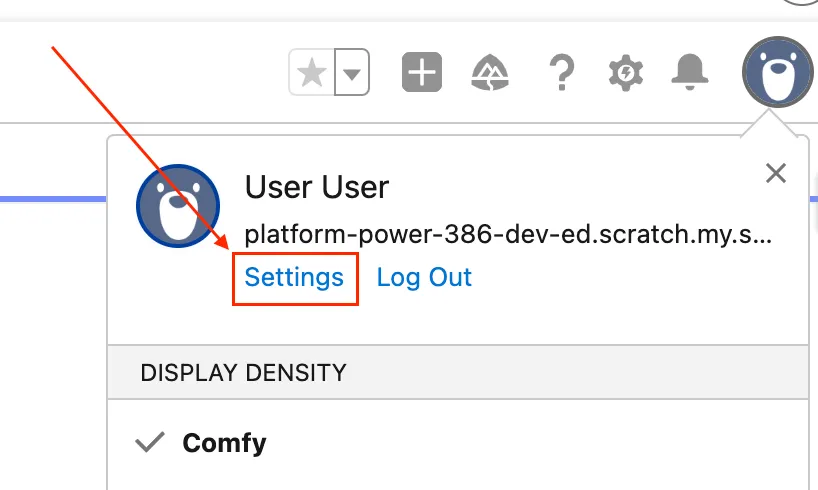818x490 pixels.
Task: Close the user profile panel
Action: [x=775, y=173]
